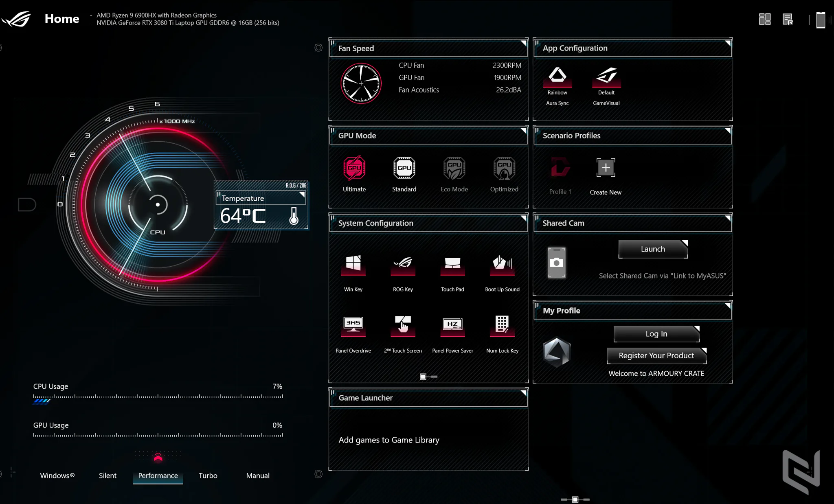This screenshot has width=834, height=504.
Task: Click System Configuration page indicator
Action: (428, 377)
